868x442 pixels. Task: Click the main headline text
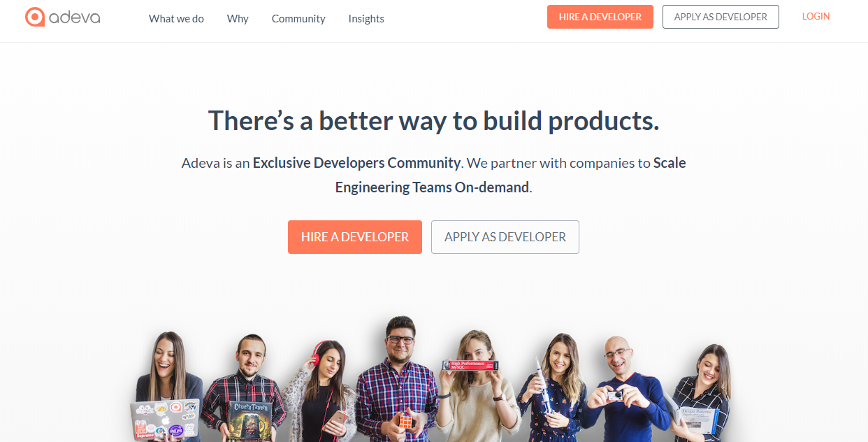pos(434,120)
